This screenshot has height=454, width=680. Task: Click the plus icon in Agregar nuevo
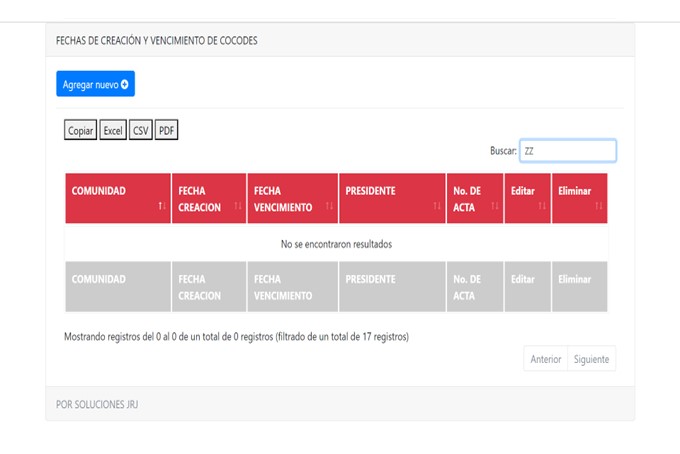pyautogui.click(x=125, y=85)
